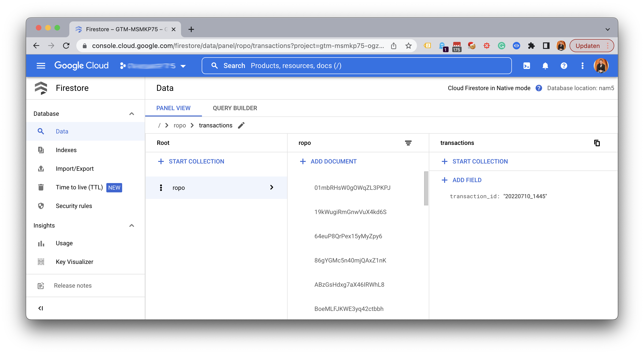This screenshot has height=354, width=644.
Task: Click the transaction_id field value
Action: pyautogui.click(x=525, y=196)
